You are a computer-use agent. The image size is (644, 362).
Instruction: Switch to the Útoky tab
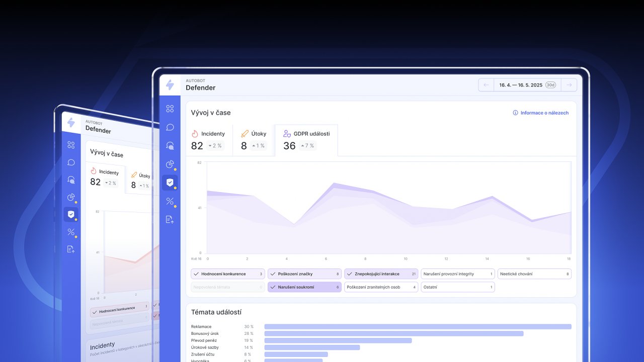[x=254, y=140]
